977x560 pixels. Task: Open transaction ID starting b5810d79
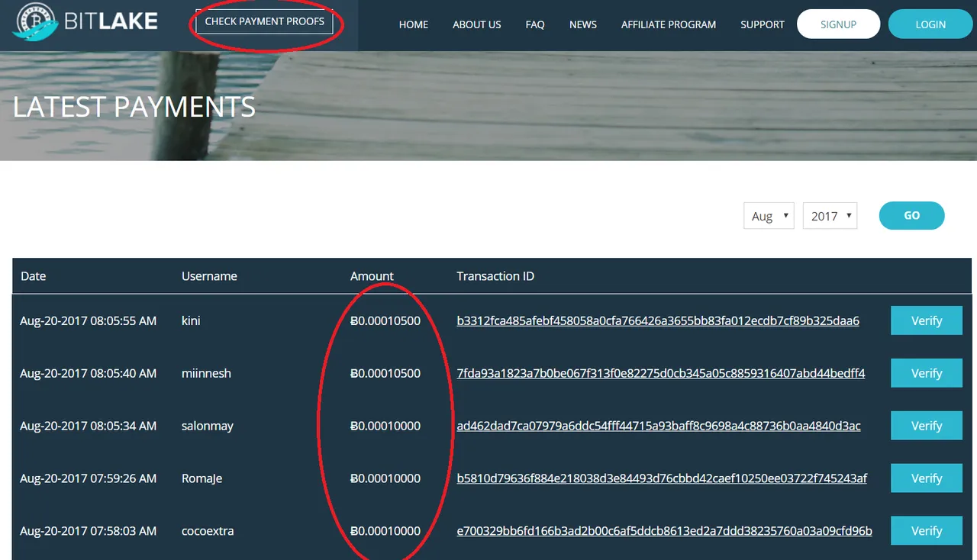click(662, 478)
